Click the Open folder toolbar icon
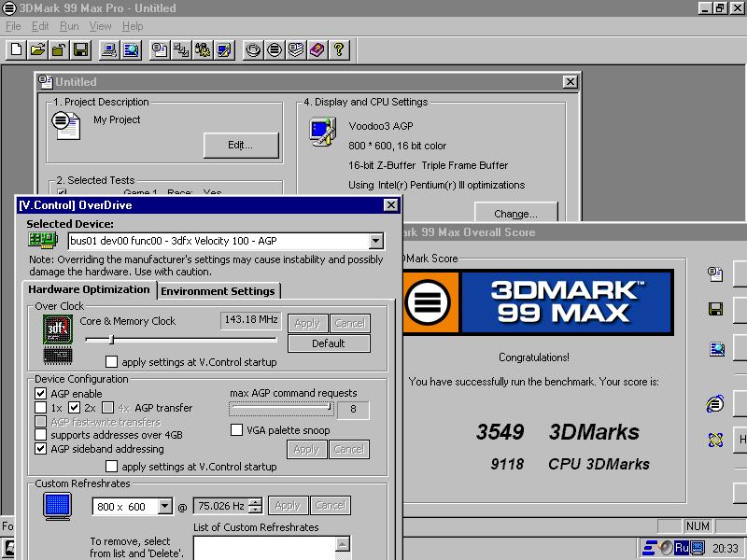The image size is (747, 560). pyautogui.click(x=37, y=49)
